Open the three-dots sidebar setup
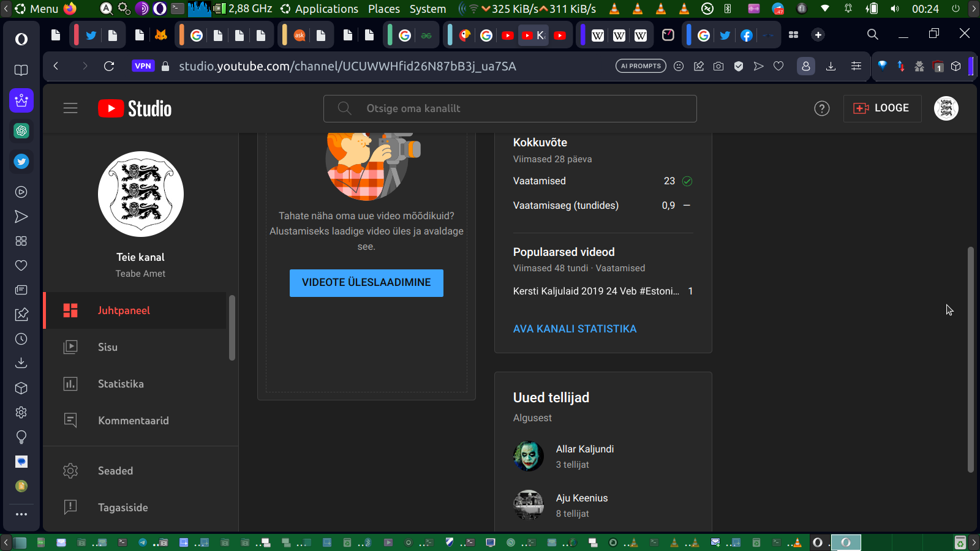The width and height of the screenshot is (980, 551). click(x=21, y=514)
